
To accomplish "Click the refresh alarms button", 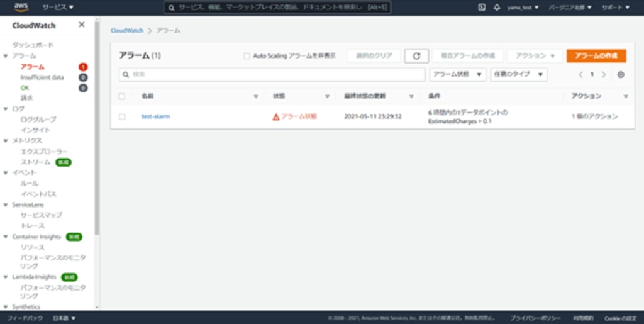I will [416, 56].
